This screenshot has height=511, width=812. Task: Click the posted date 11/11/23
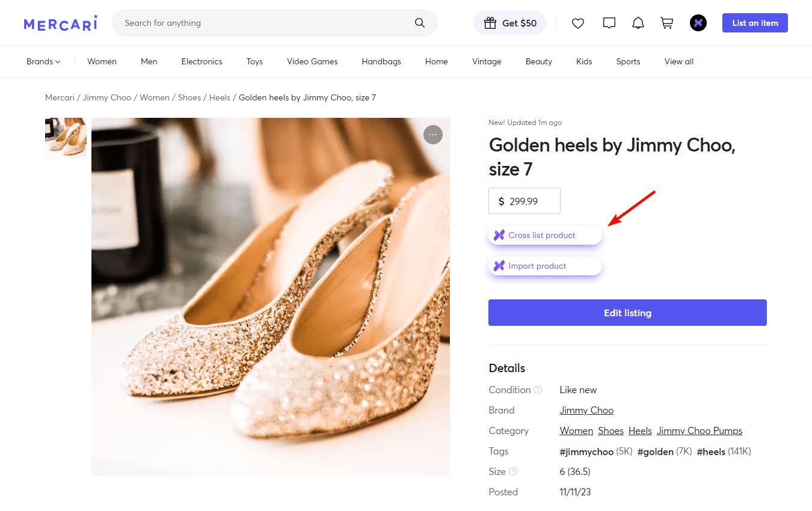(x=575, y=492)
